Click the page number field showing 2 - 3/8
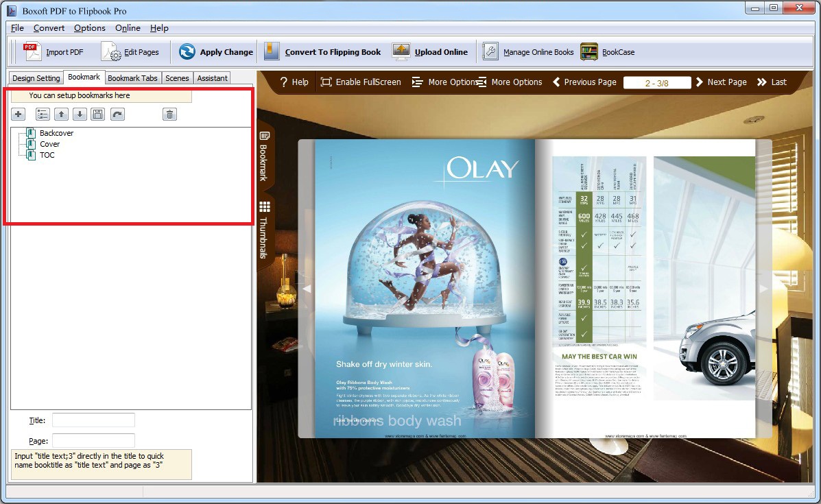The image size is (821, 504). [657, 83]
